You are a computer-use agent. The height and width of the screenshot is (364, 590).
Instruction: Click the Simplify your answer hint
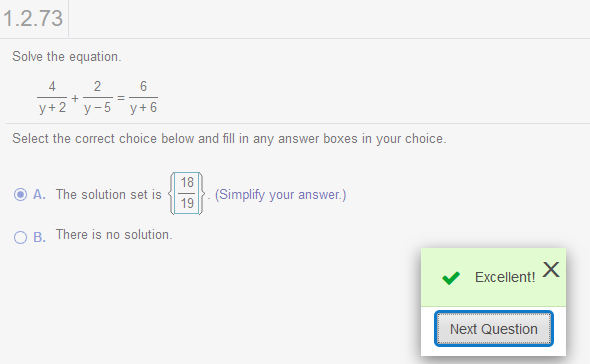click(280, 195)
